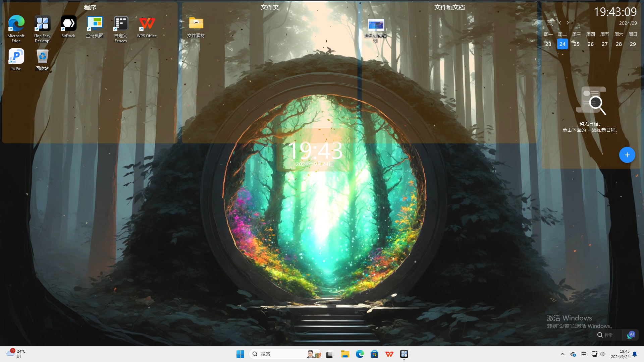Open the PixPin desktop shortcut
The width and height of the screenshot is (644, 362).
16,59
